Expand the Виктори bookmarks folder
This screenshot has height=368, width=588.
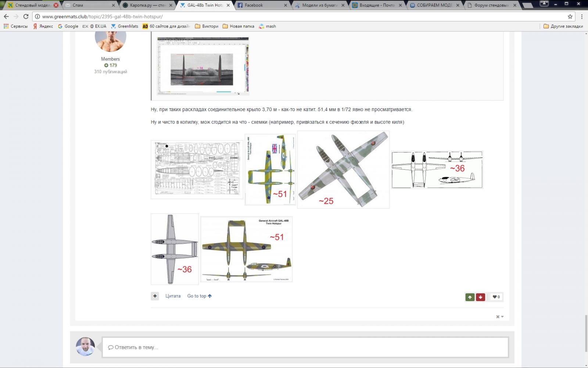coord(207,26)
